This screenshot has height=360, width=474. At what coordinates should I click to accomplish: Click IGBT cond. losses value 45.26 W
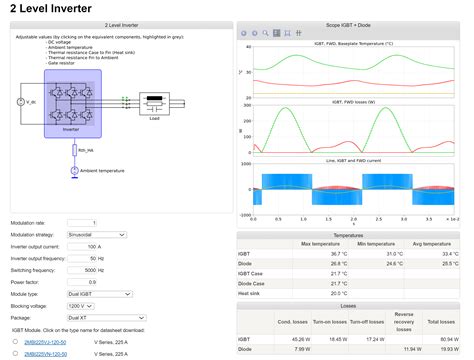tap(301, 339)
